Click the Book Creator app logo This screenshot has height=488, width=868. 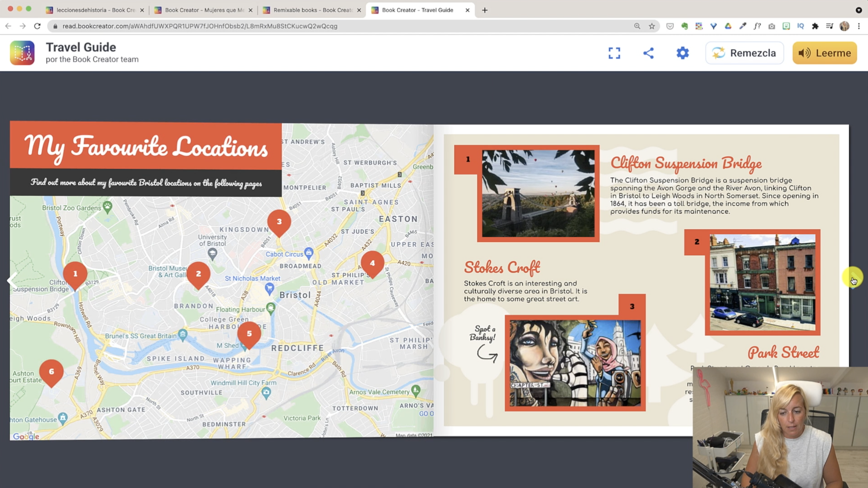(x=22, y=53)
